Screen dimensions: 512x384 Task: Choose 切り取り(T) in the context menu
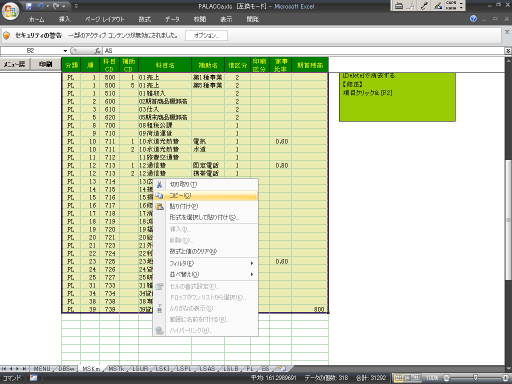point(205,184)
